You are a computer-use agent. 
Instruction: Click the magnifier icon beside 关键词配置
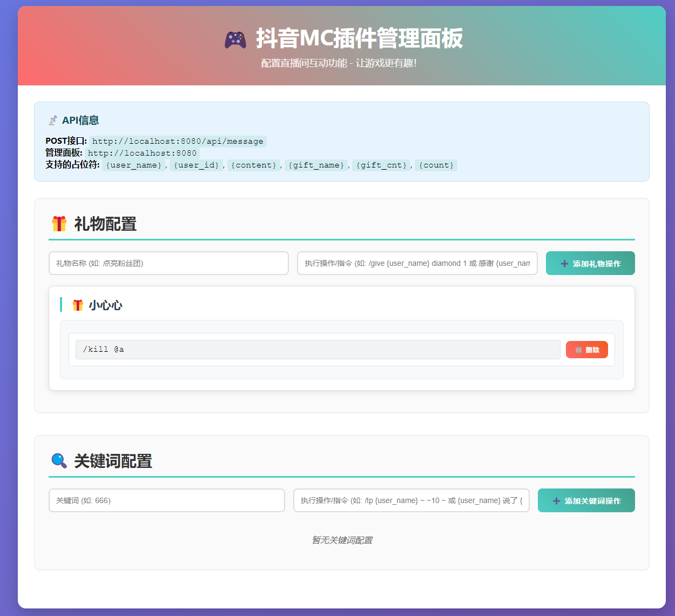pos(59,461)
